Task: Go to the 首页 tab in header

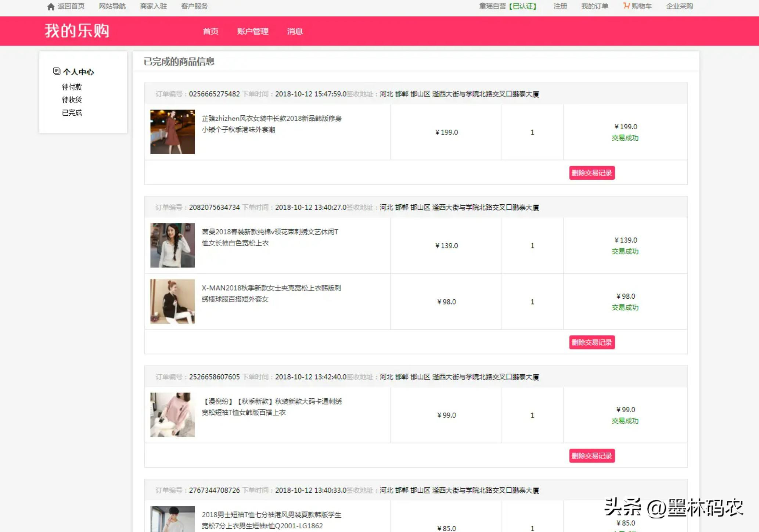Action: pos(211,32)
